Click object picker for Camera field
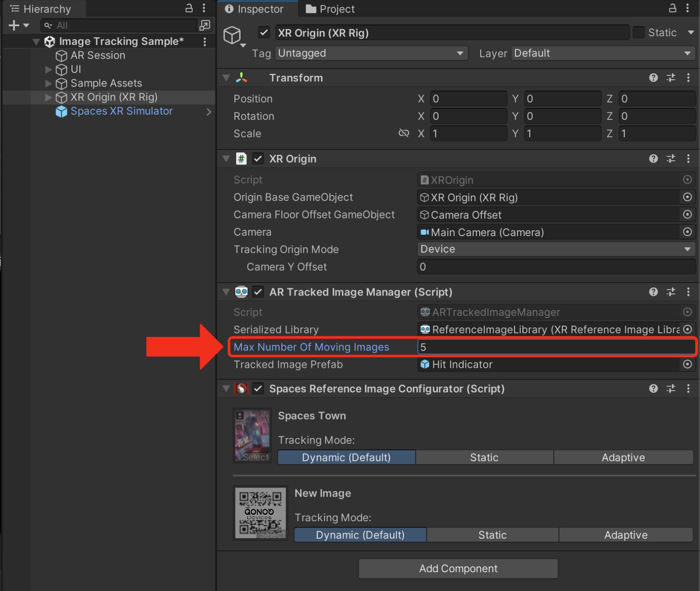This screenshot has height=591, width=700. (687, 232)
